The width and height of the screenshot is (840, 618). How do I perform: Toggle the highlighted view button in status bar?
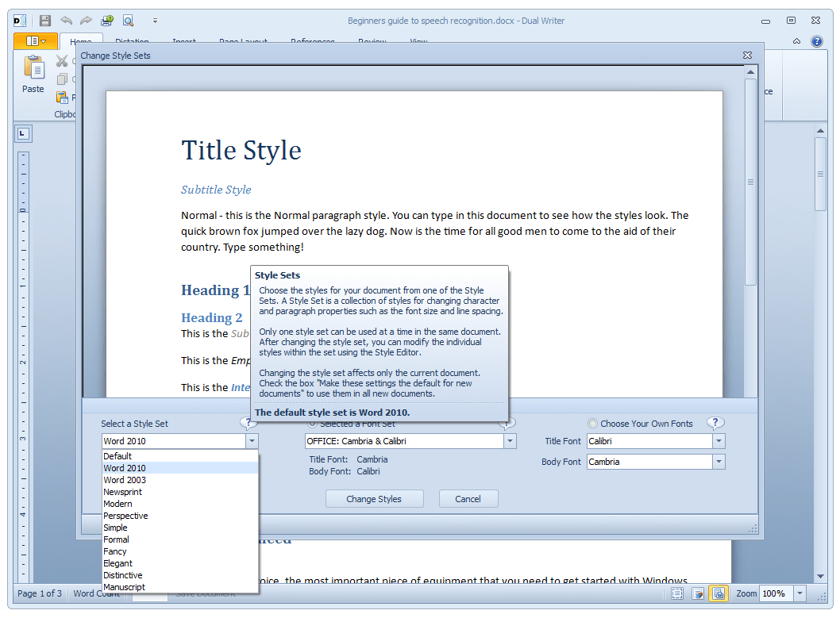click(x=718, y=593)
